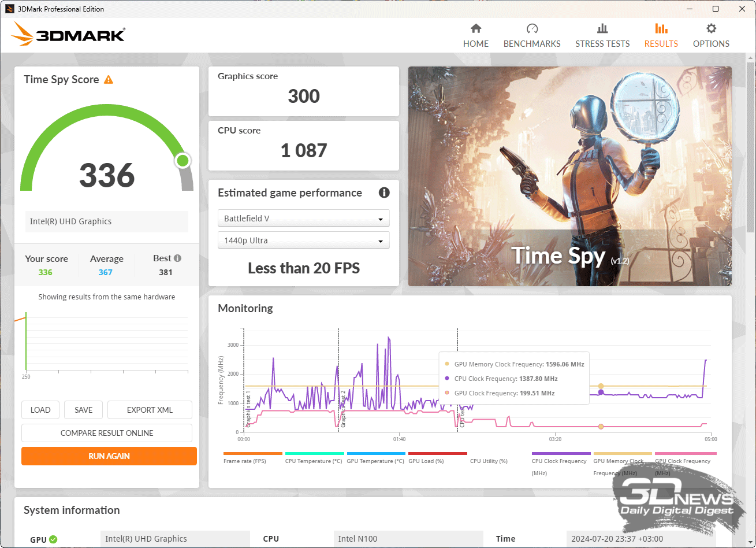Open the Options tab
This screenshot has height=548, width=756.
pos(711,36)
